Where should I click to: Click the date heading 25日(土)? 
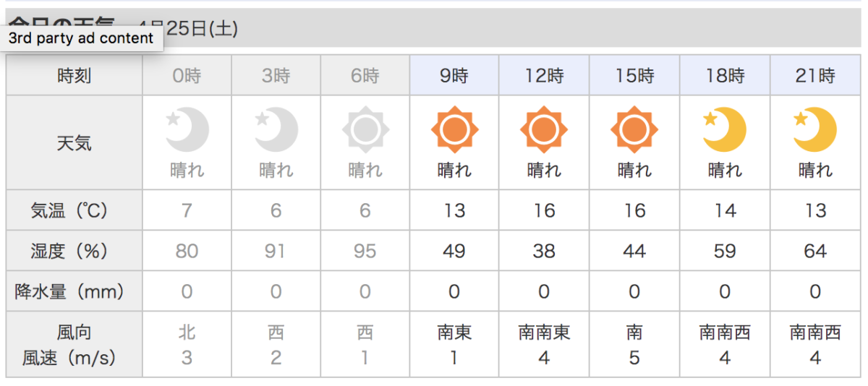tap(202, 28)
